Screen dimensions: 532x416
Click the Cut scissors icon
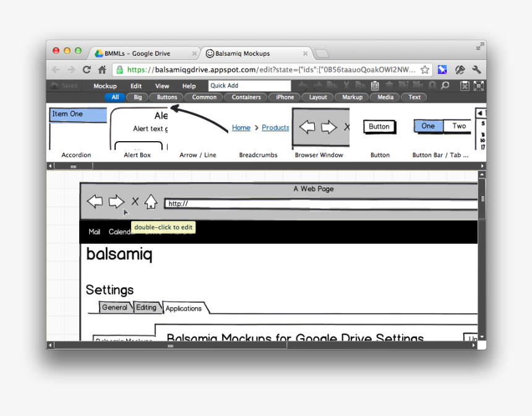point(346,85)
